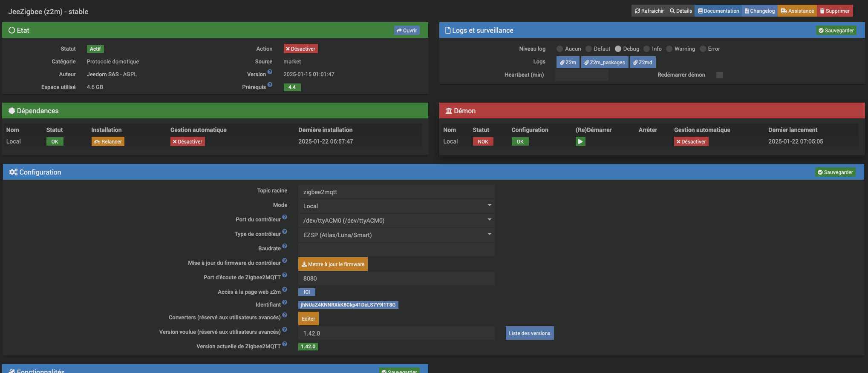The width and height of the screenshot is (868, 373).
Task: Click the 4.4 prerequisite badge
Action: pyautogui.click(x=292, y=87)
